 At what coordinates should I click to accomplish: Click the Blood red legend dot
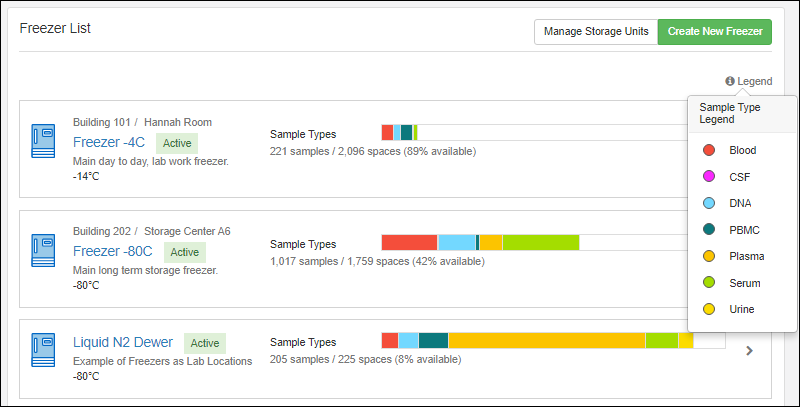click(x=709, y=150)
